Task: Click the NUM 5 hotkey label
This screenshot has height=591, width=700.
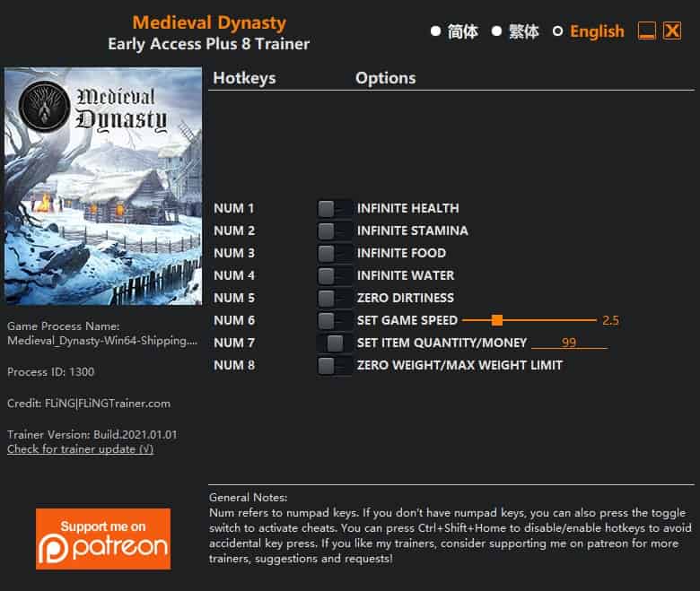Action: [234, 298]
